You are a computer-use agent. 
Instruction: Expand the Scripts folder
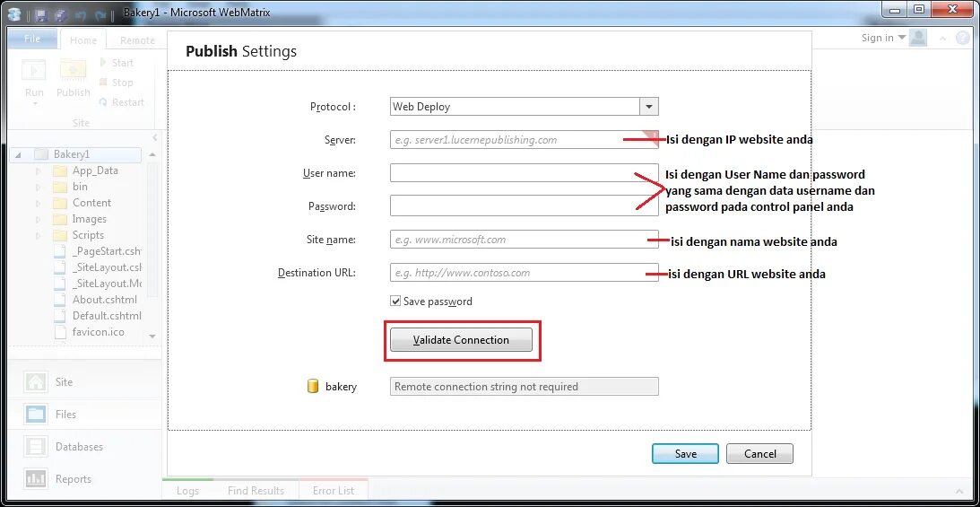(x=39, y=236)
